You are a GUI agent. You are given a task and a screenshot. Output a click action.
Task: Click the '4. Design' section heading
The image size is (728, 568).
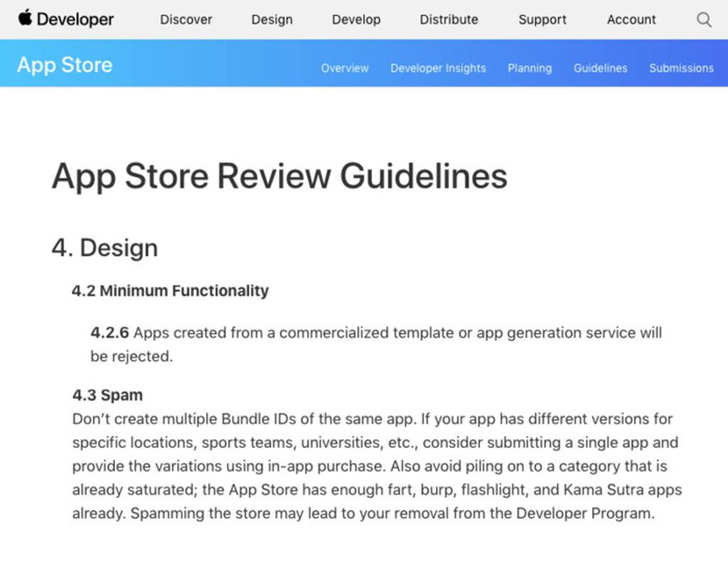pos(105,247)
